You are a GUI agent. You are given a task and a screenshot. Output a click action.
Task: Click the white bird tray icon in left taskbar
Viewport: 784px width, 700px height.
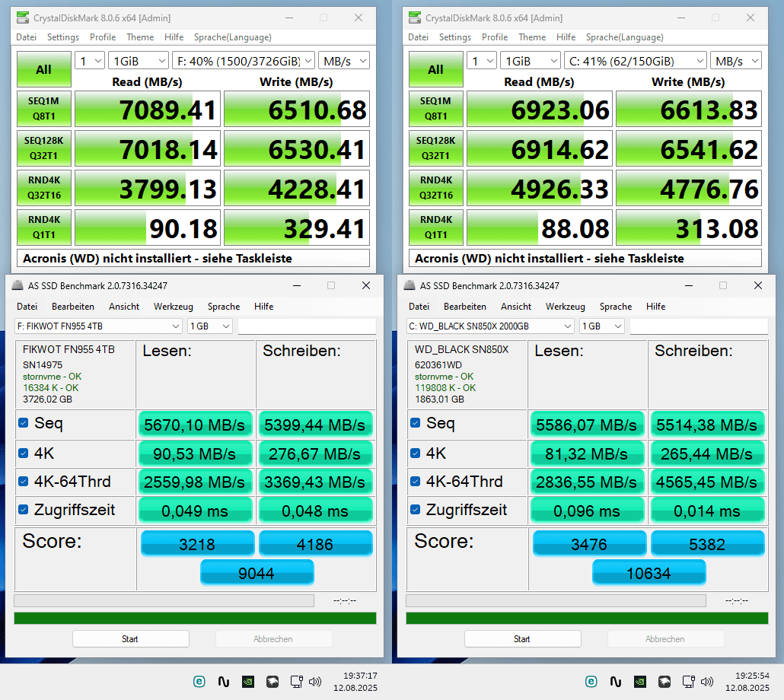click(x=272, y=682)
